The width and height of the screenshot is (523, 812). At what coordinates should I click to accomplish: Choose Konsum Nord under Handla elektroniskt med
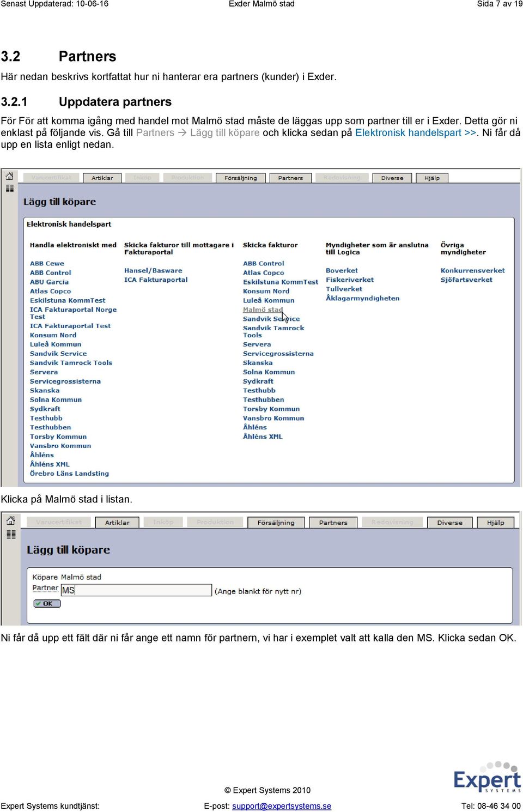pos(53,336)
